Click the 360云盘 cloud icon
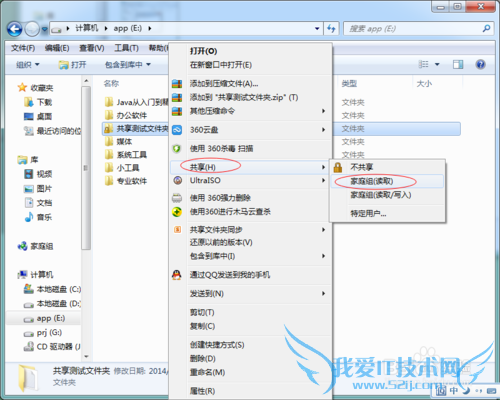The width and height of the screenshot is (500, 400). coord(177,130)
